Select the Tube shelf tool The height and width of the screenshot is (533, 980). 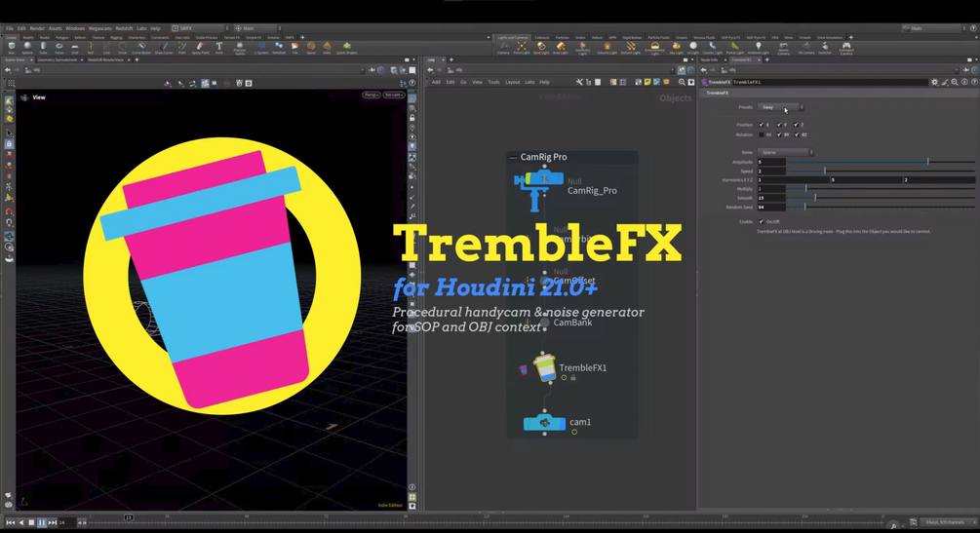click(x=43, y=48)
